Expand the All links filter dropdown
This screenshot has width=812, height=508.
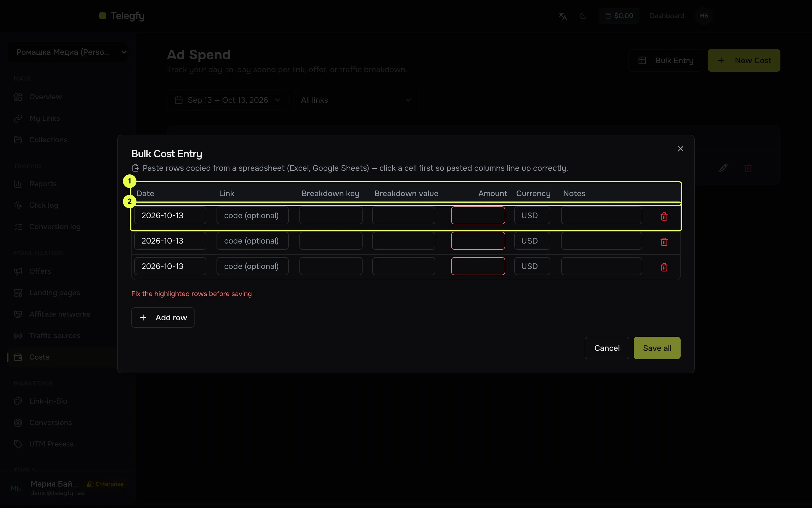pyautogui.click(x=357, y=100)
